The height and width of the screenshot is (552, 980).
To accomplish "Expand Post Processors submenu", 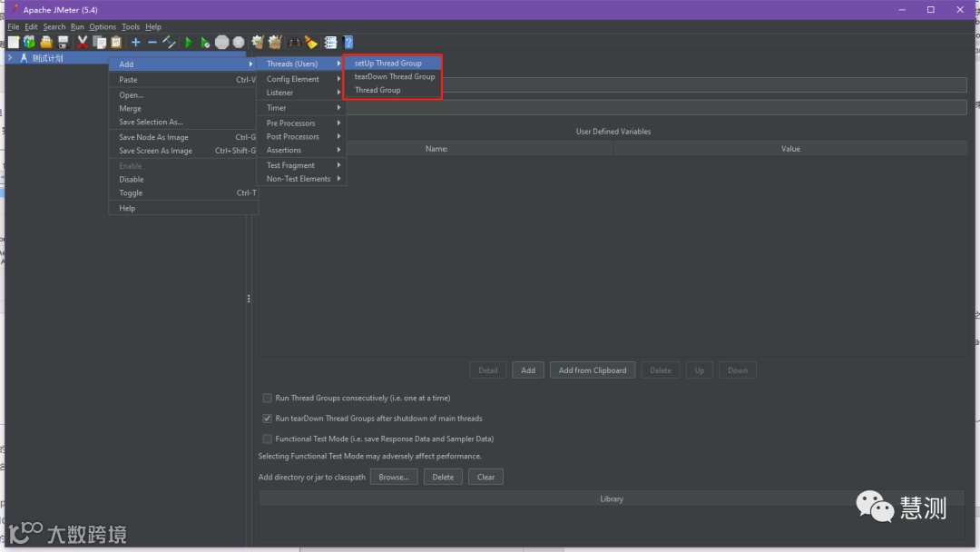I will pyautogui.click(x=301, y=136).
